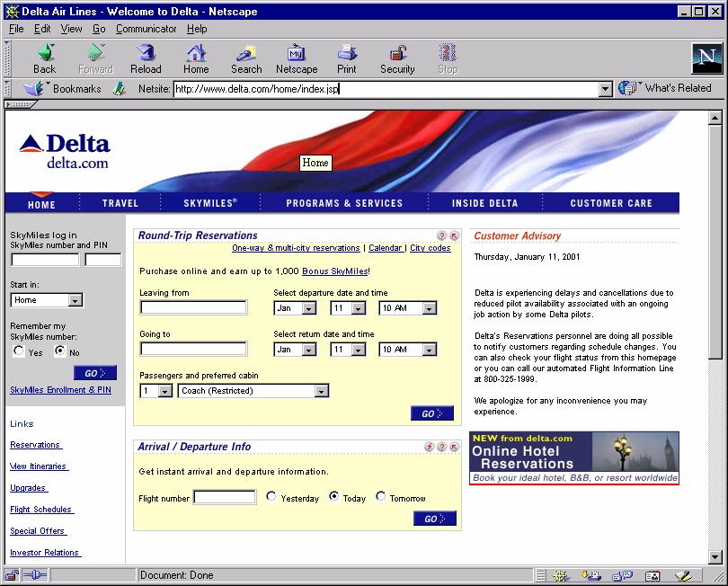
Task: Expand the Netsite URL history dropdown
Action: pos(605,89)
